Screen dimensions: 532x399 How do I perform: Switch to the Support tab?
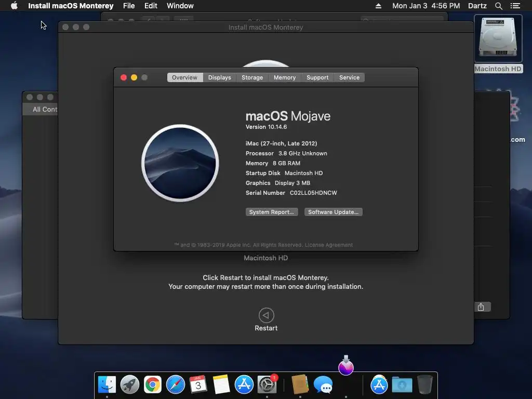[x=317, y=77]
